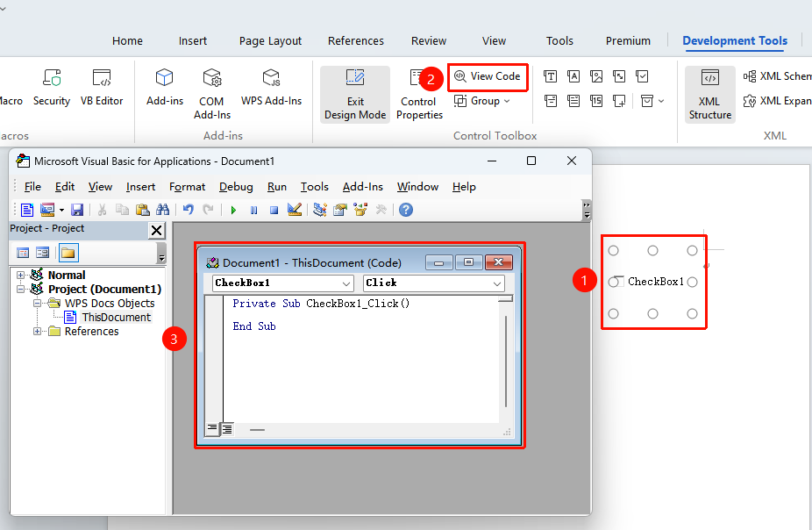Image resolution: width=812 pixels, height=530 pixels.
Task: Click View WPS document icon in VBA toolbar
Action: point(27,210)
